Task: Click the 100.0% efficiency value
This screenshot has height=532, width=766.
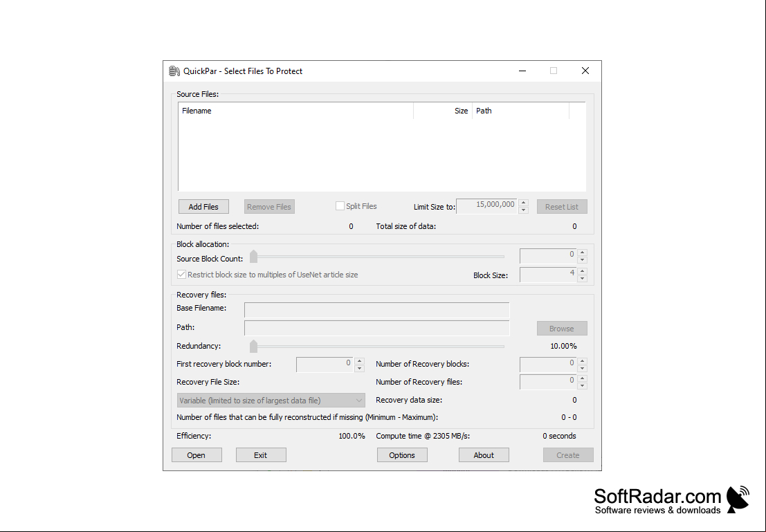Action: tap(352, 436)
